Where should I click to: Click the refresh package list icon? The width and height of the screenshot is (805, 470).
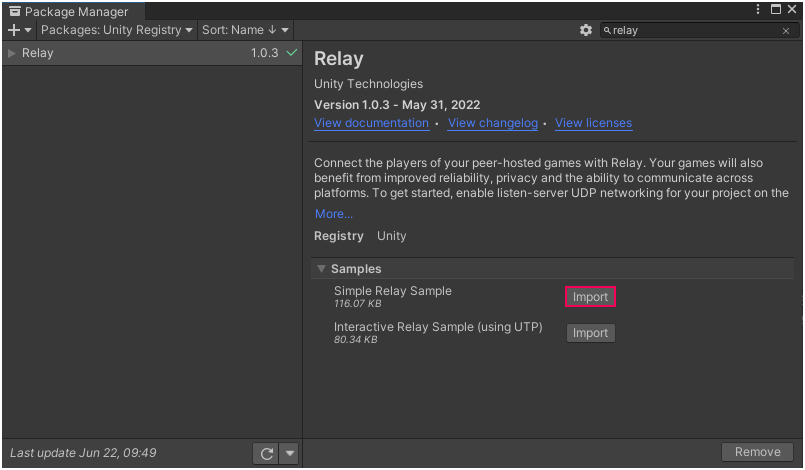point(266,454)
